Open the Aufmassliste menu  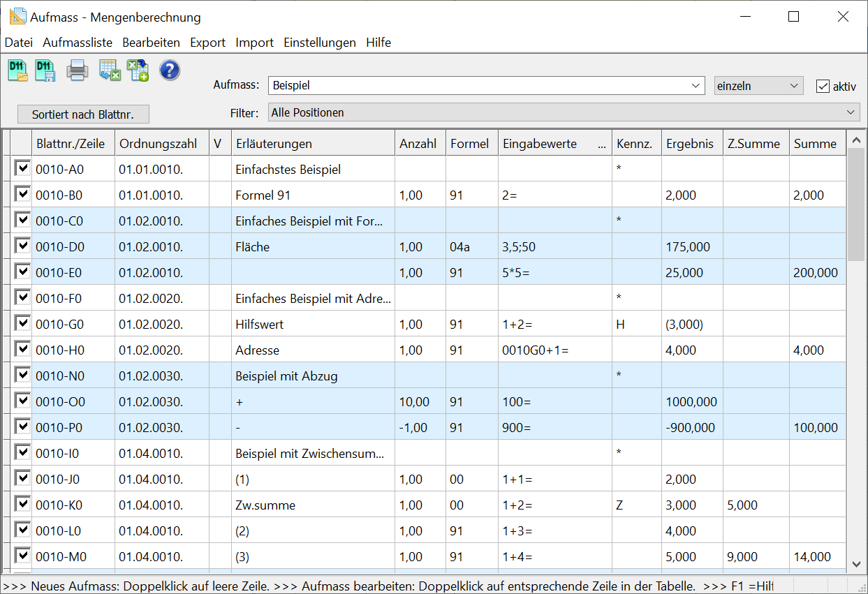point(78,43)
